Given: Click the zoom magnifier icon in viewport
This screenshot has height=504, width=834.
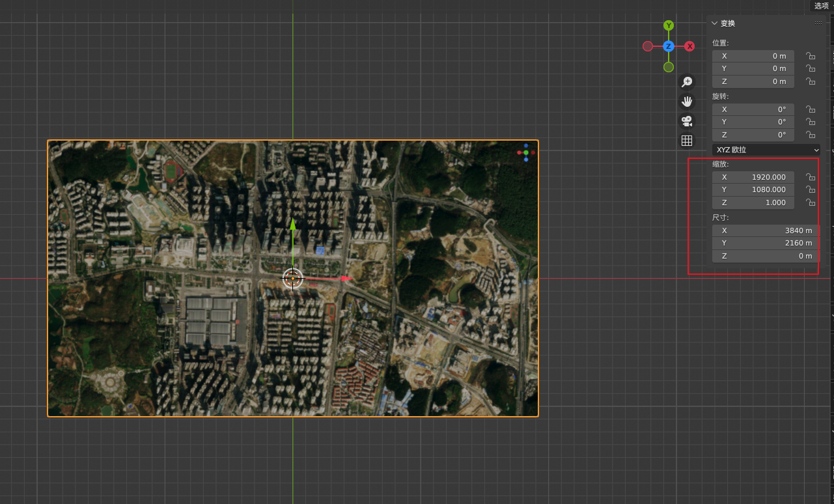Looking at the screenshot, I should click(x=687, y=82).
